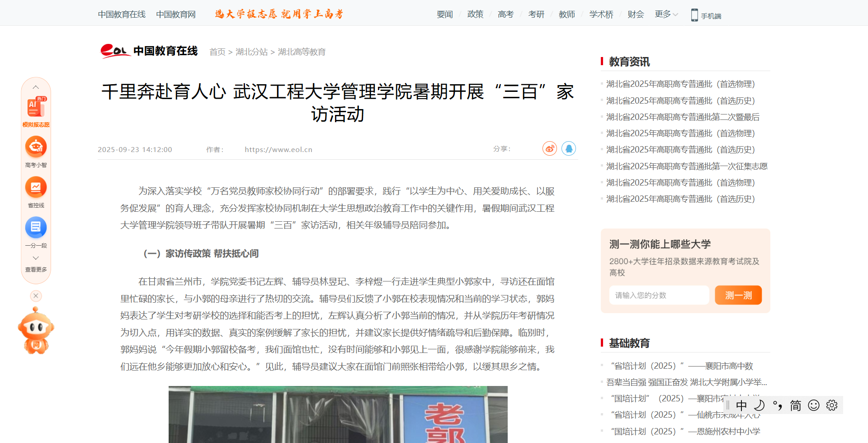The image size is (868, 443).
Task: Share article via QQ icon
Action: [x=569, y=148]
